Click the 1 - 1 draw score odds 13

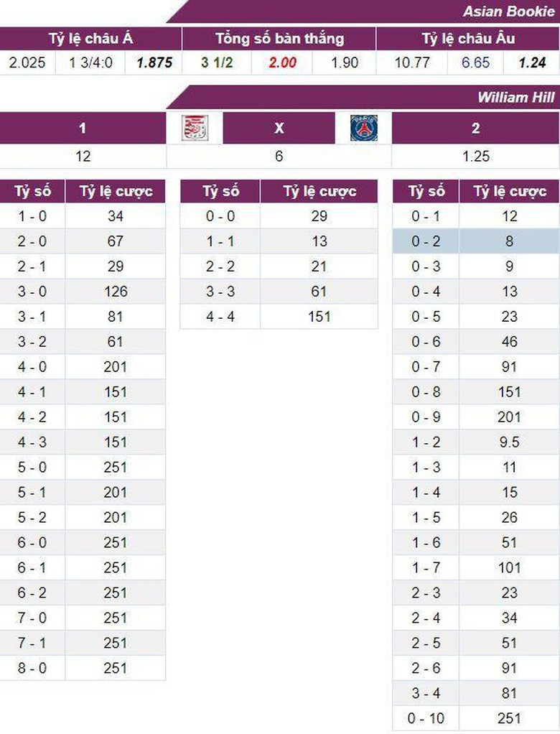(319, 241)
